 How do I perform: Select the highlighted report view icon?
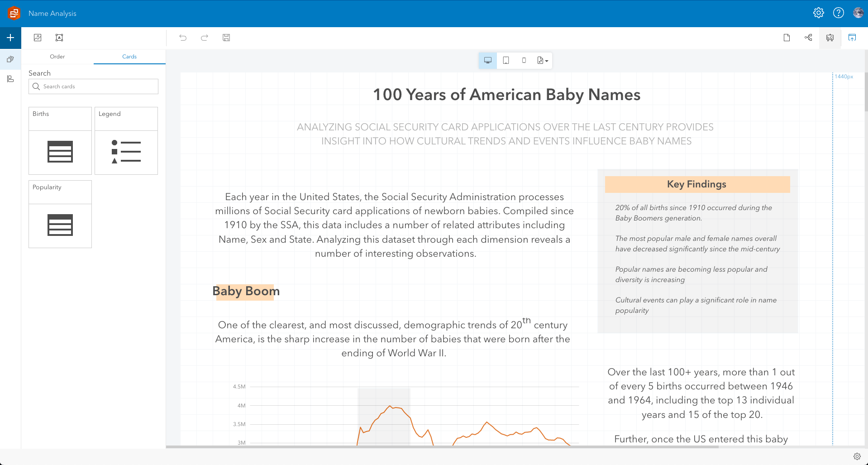[x=830, y=38]
